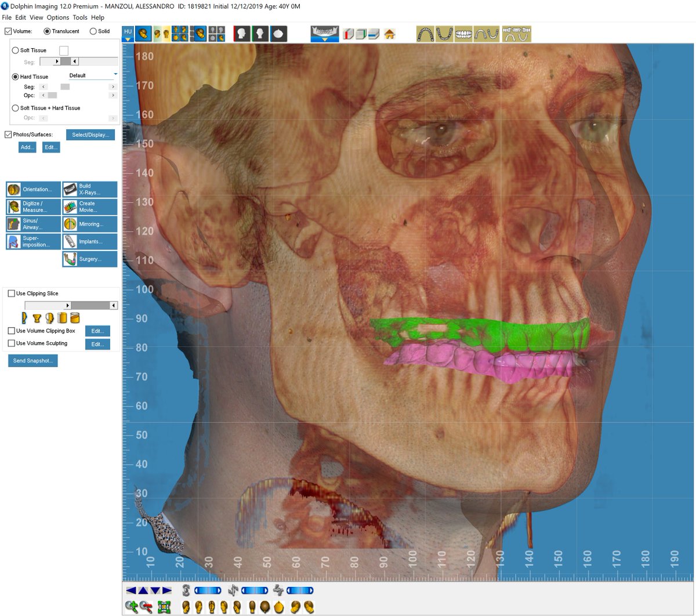The width and height of the screenshot is (696, 616).
Task: Open the Mirroring... tool
Action: (x=90, y=224)
